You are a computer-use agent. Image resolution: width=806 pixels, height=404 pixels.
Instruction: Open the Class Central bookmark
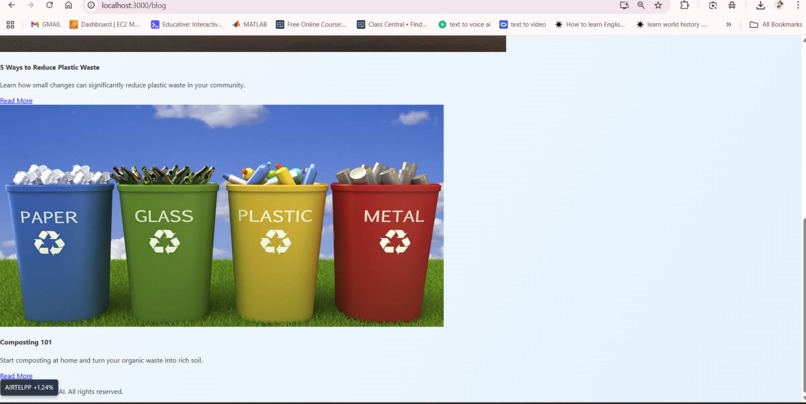tap(392, 24)
